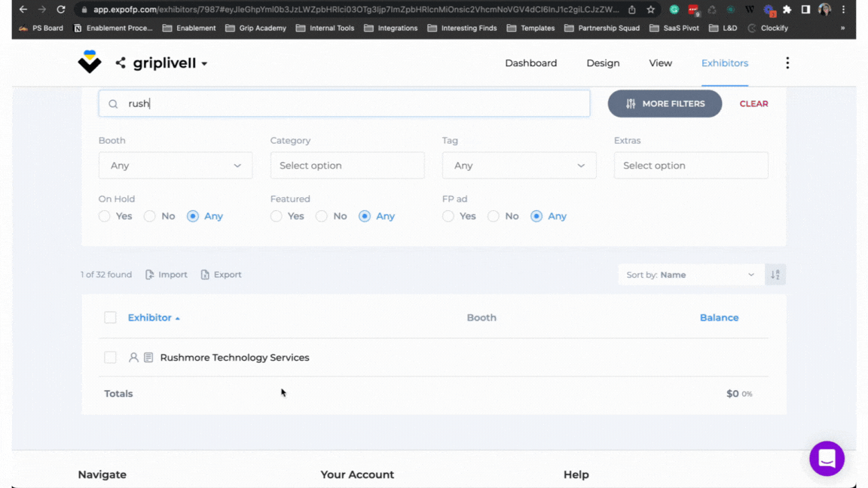Go to the Design tab
Viewport: 868px width, 488px height.
click(603, 63)
